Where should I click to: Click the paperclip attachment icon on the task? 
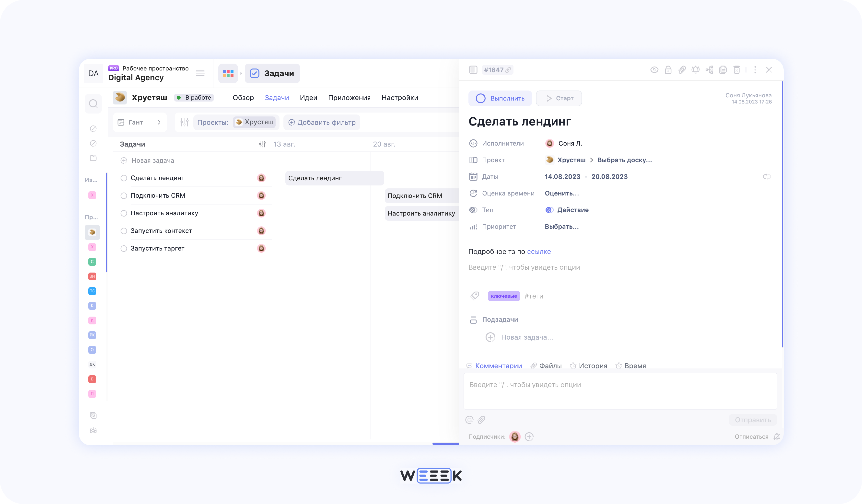point(682,70)
